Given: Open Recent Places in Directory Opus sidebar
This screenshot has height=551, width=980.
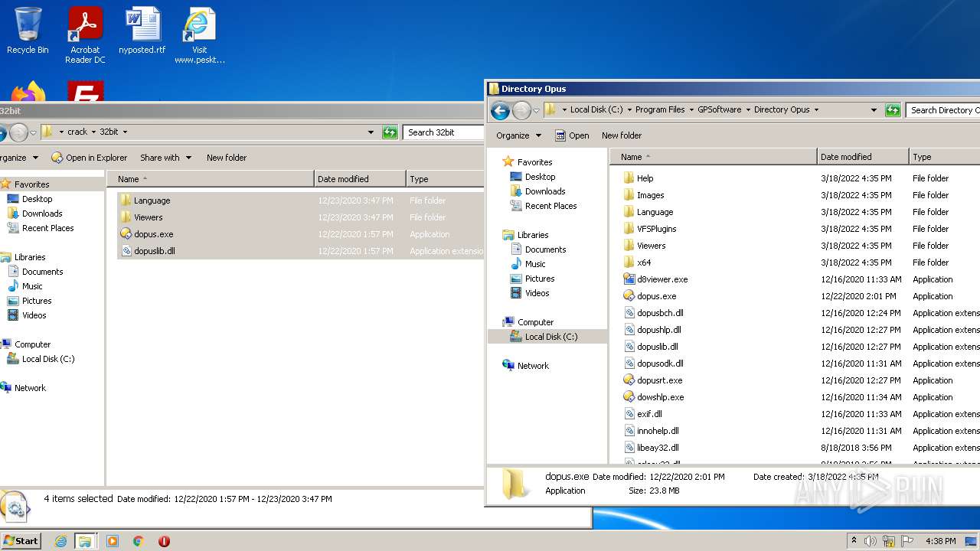Looking at the screenshot, I should [550, 206].
